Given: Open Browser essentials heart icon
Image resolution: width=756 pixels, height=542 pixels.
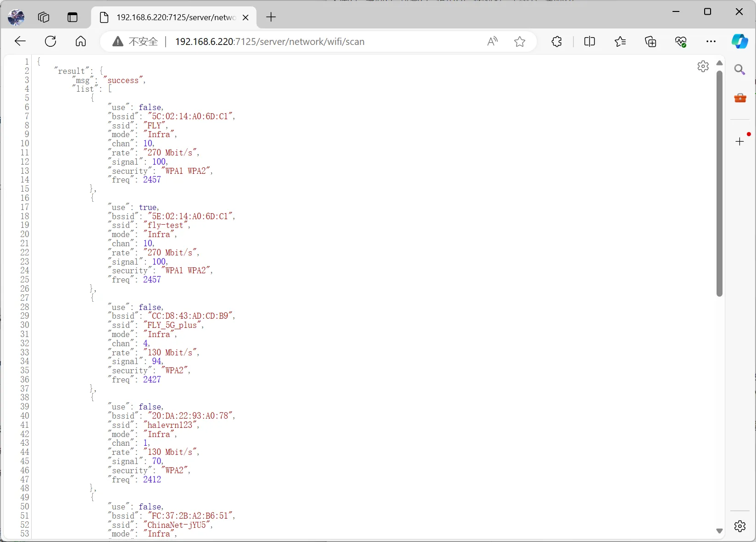Looking at the screenshot, I should [681, 42].
